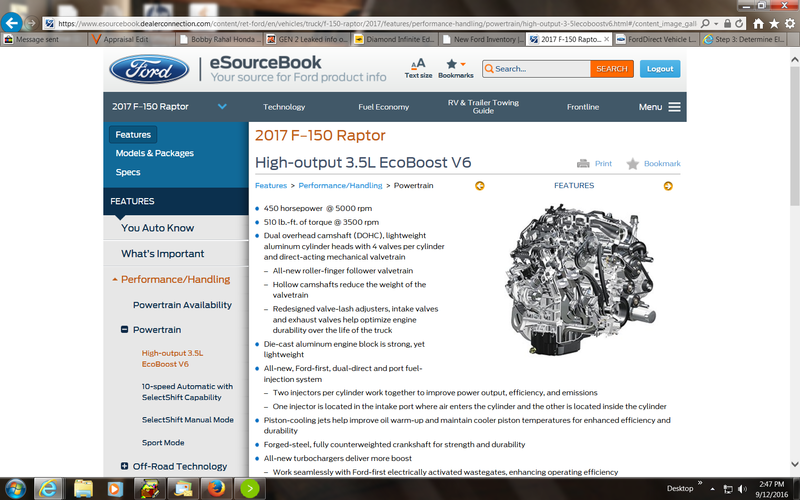Bookmark this page with the star icon
Image resolution: width=800 pixels, height=500 pixels.
point(633,164)
